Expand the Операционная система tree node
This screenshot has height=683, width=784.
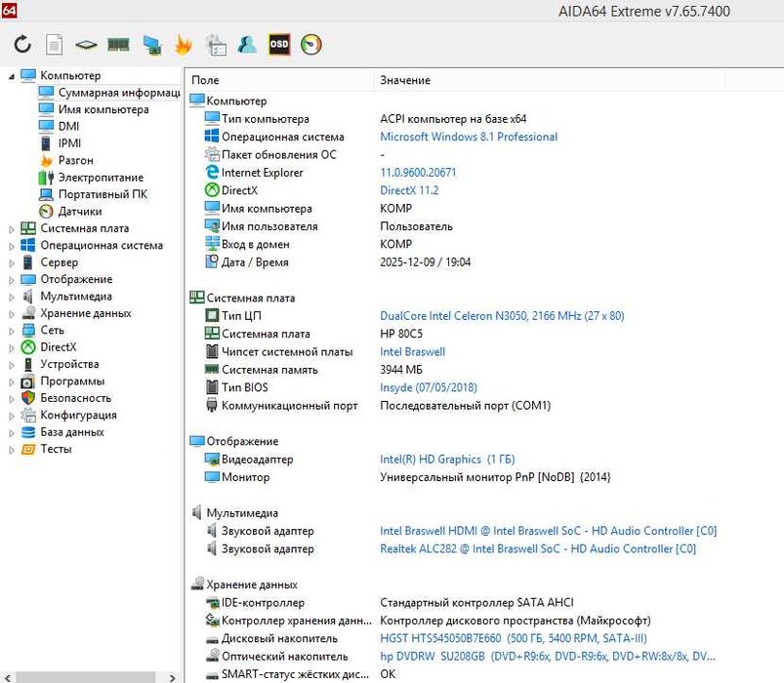click(11, 246)
